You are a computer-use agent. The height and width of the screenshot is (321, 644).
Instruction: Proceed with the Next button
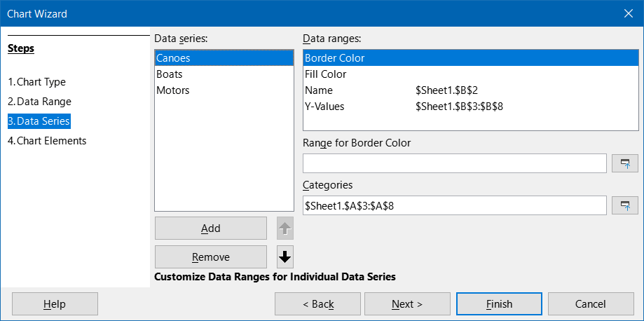(x=407, y=303)
